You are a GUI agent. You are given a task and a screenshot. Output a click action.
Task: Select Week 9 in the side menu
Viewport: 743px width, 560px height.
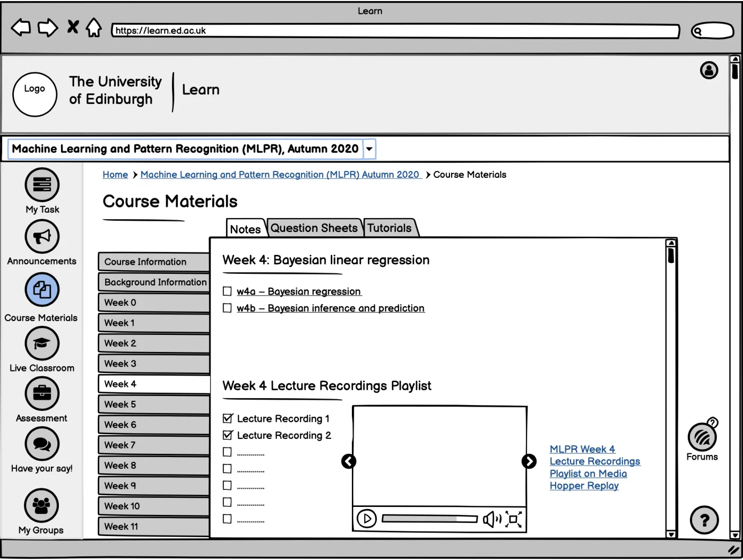(x=154, y=486)
